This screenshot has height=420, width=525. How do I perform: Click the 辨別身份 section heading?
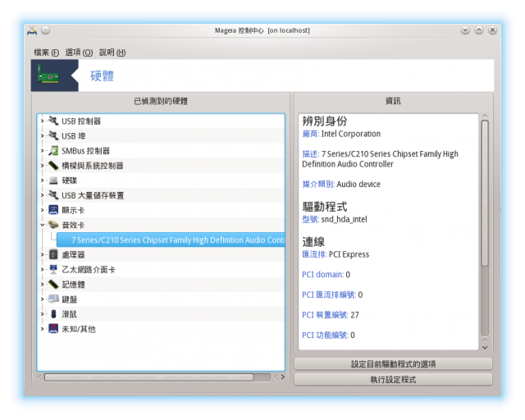(325, 121)
